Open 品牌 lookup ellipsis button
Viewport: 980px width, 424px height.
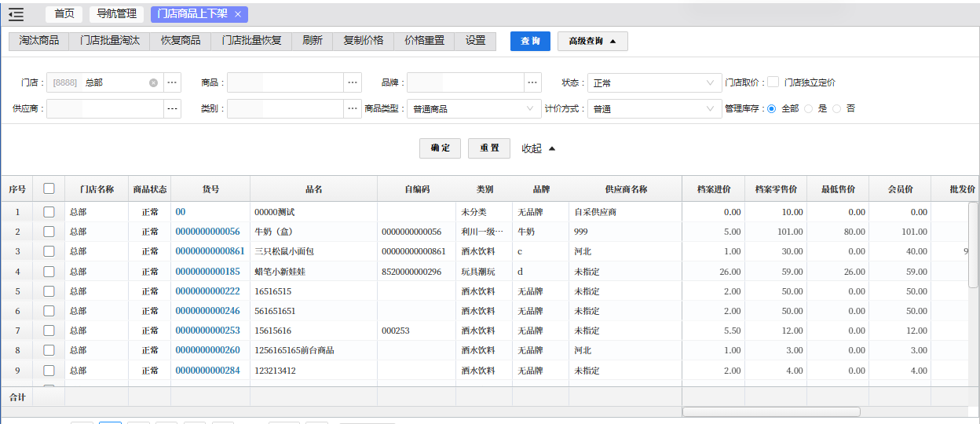(533, 82)
